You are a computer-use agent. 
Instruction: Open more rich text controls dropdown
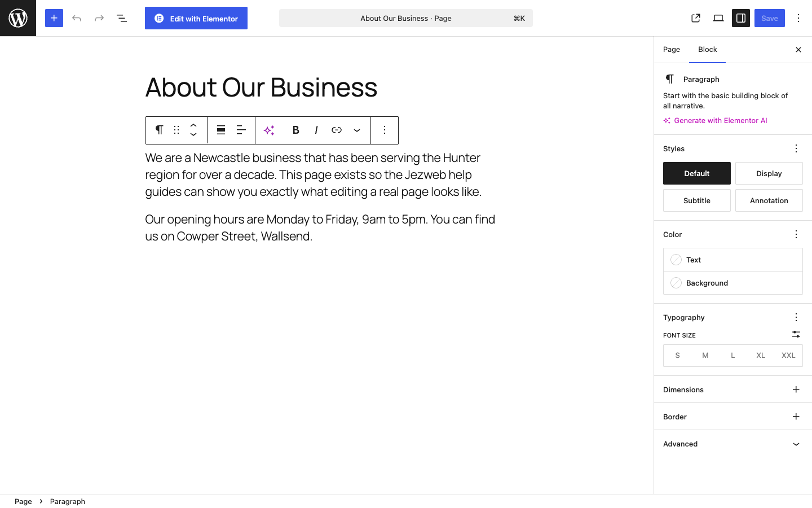(357, 130)
